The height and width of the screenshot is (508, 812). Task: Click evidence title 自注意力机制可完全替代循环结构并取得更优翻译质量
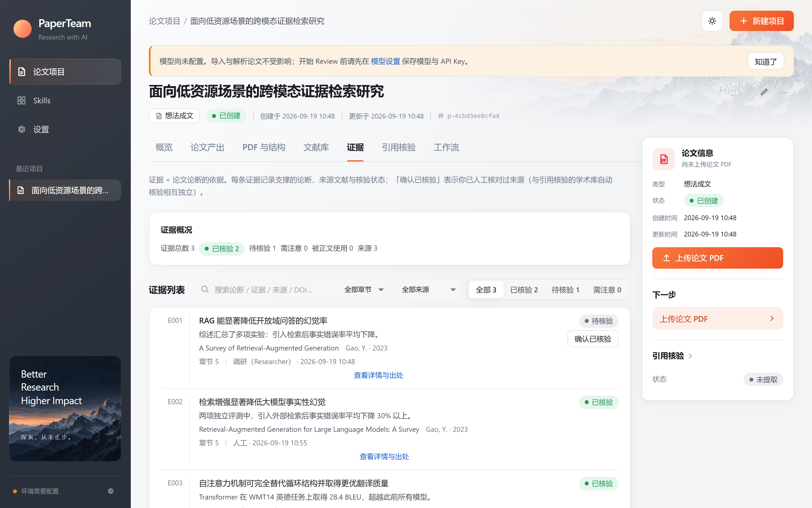[294, 483]
